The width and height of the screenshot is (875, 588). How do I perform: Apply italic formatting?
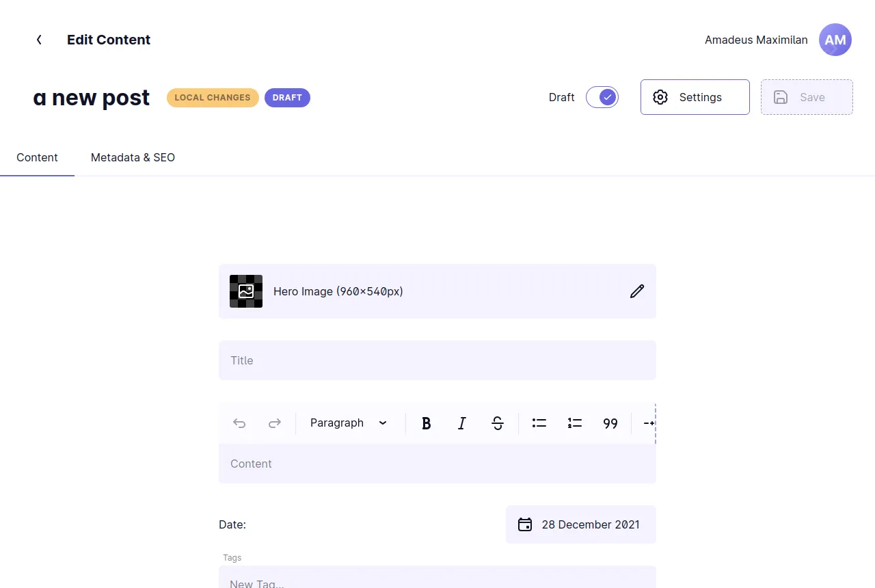pyautogui.click(x=461, y=423)
